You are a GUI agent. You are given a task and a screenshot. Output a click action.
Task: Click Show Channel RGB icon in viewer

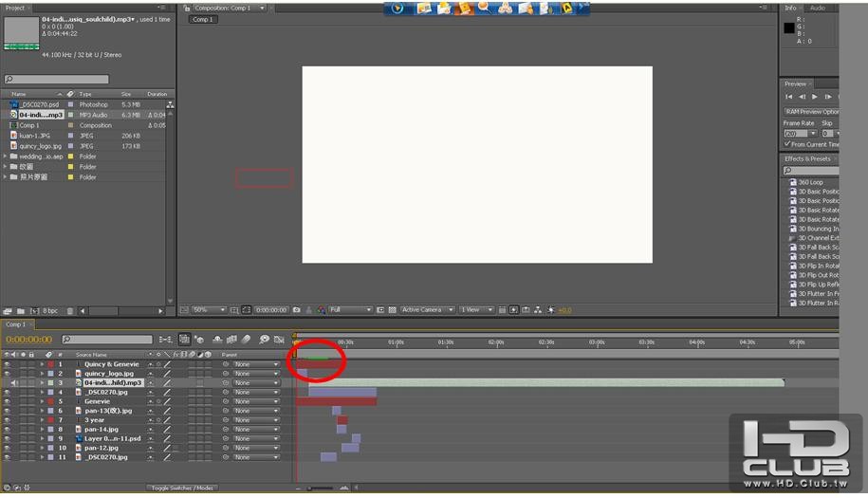click(x=321, y=310)
